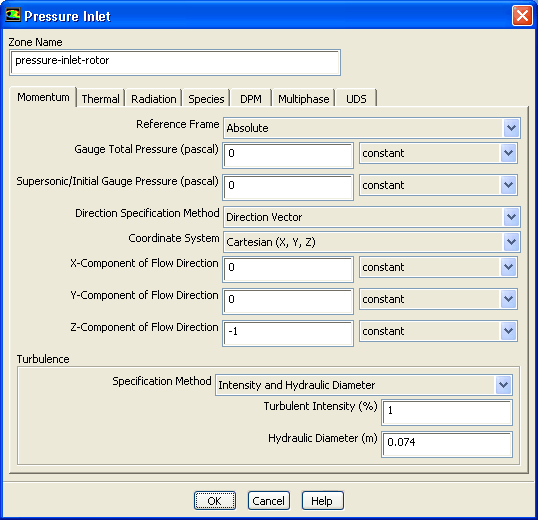Expand Z-Component constant dropdown
Screen dimensions: 538x520
(x=508, y=331)
